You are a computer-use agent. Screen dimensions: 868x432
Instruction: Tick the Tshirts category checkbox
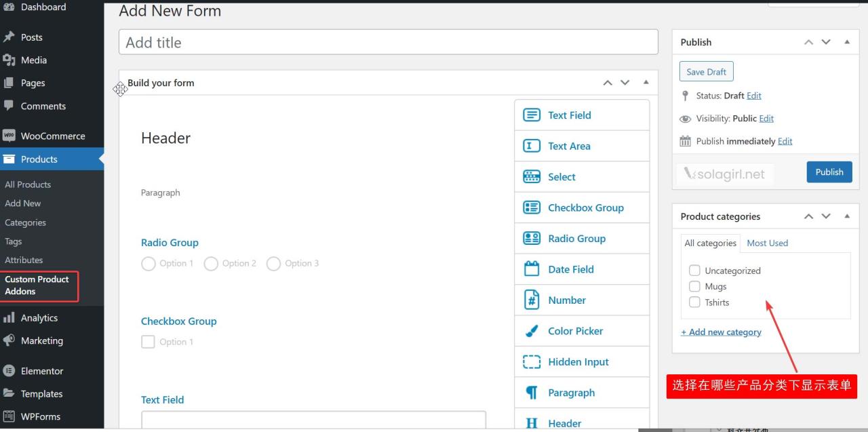[694, 302]
